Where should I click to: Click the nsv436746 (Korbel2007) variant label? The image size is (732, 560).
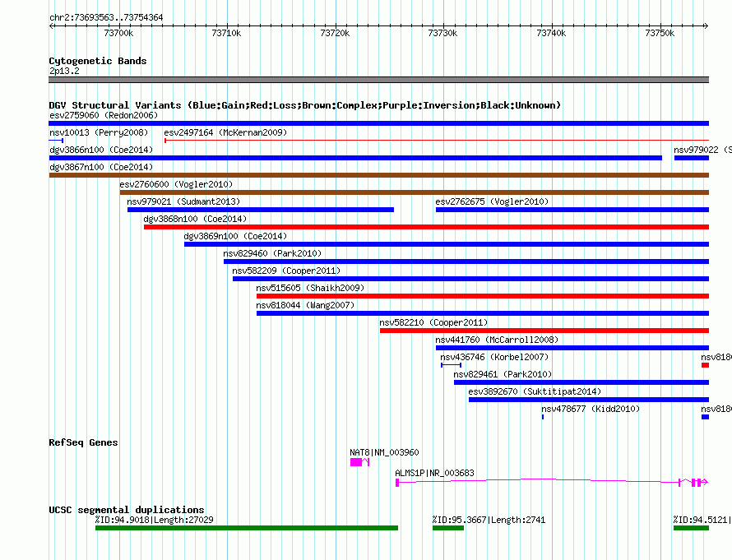[x=493, y=357]
